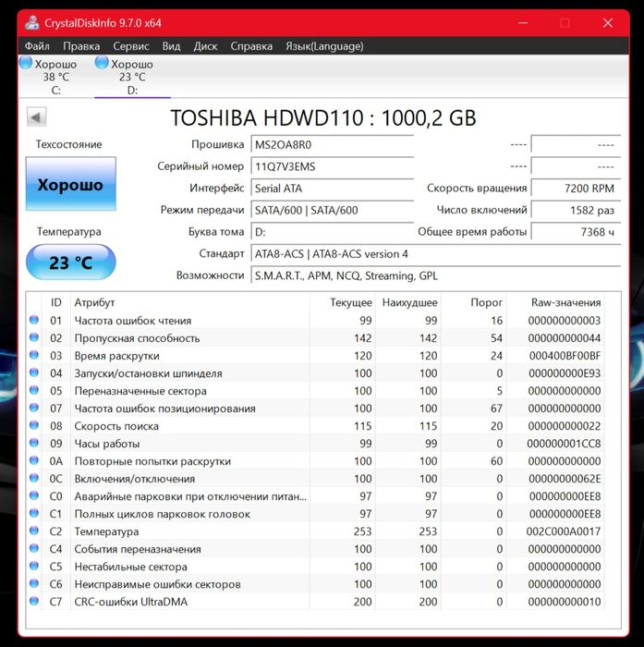The width and height of the screenshot is (644, 647).
Task: Click status dot of attribute C4 row
Action: pos(34,548)
